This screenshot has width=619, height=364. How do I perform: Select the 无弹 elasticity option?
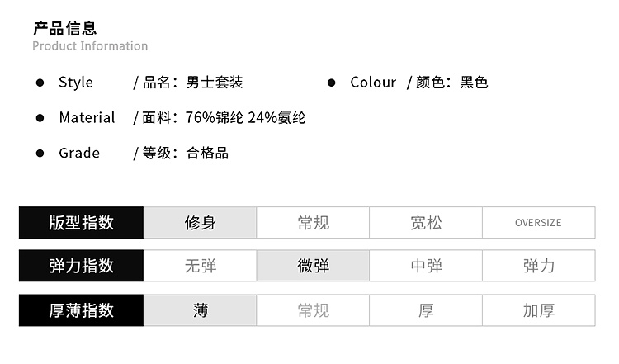pos(201,266)
